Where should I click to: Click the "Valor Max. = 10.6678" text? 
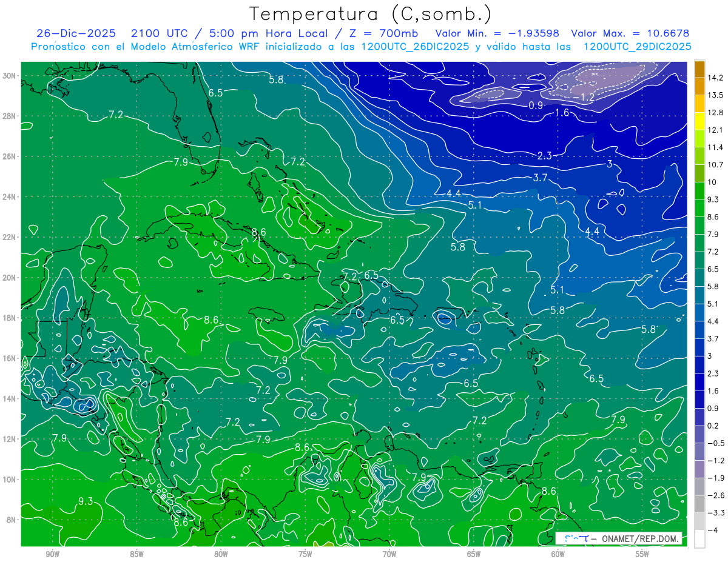[x=630, y=33]
